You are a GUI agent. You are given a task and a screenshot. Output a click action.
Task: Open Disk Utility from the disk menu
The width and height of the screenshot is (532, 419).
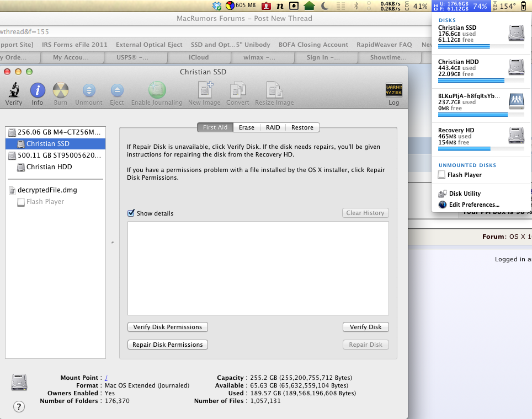pyautogui.click(x=481, y=194)
